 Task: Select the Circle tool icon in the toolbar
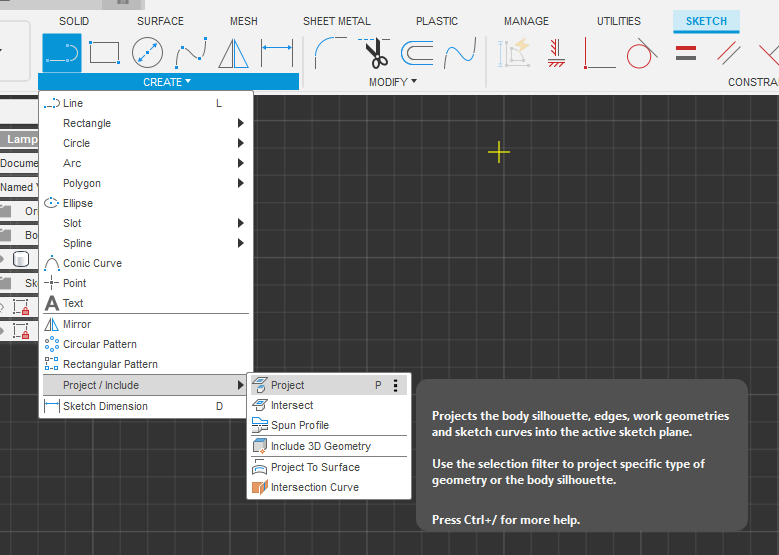(x=147, y=52)
